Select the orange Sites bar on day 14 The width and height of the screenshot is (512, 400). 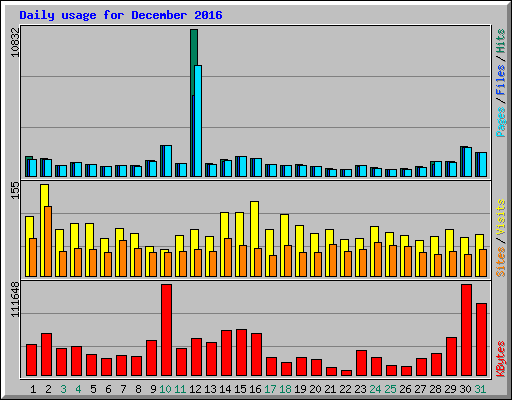tap(228, 258)
